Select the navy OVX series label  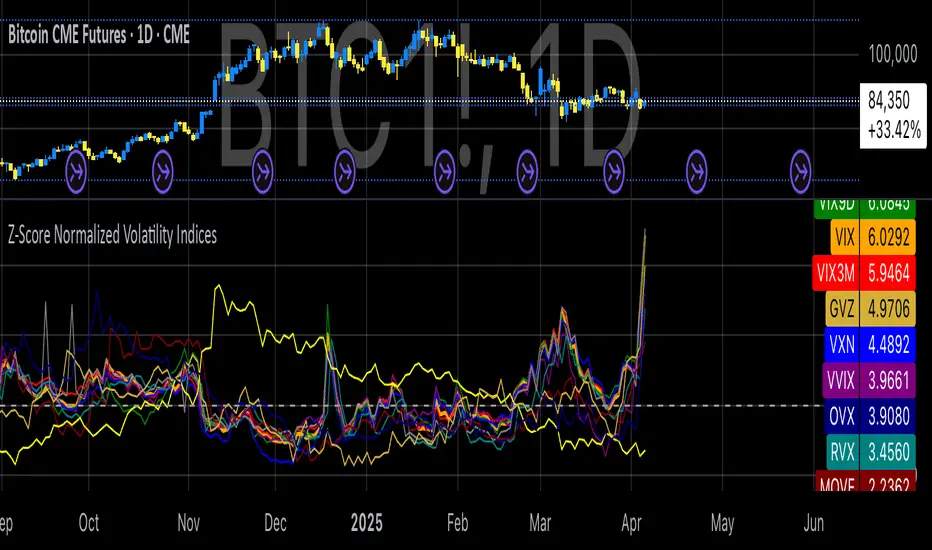click(x=842, y=416)
